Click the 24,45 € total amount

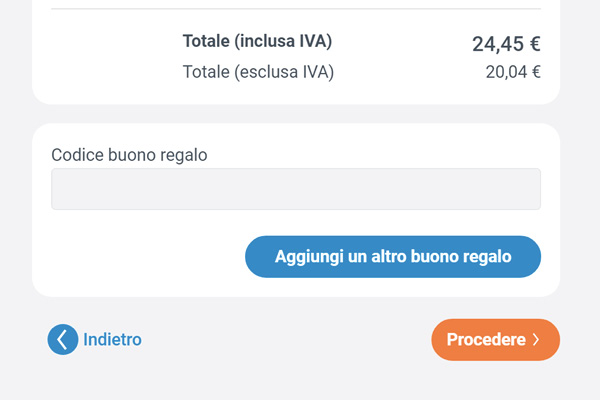pyautogui.click(x=506, y=43)
